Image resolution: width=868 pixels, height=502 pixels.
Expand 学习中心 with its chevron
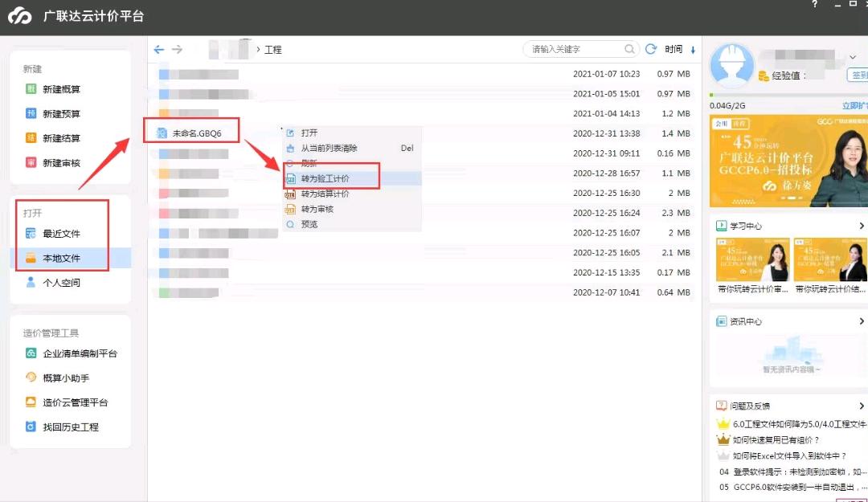pos(861,226)
